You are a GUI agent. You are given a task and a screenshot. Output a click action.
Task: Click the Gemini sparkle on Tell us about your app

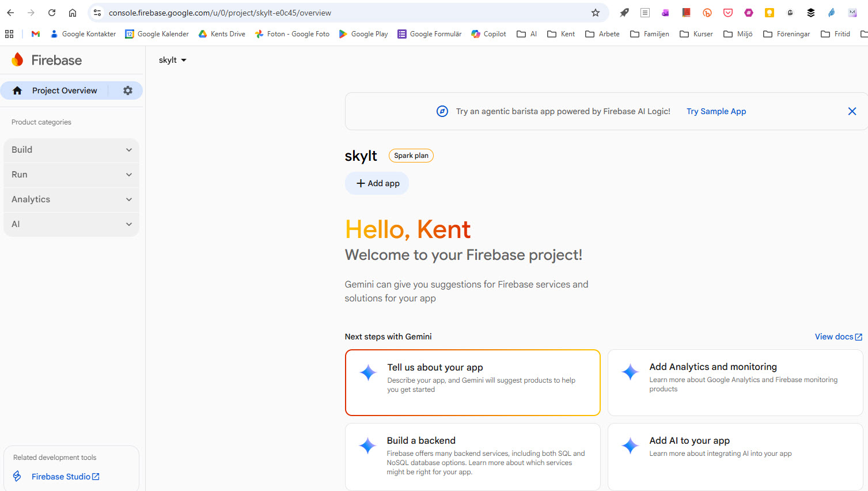[x=368, y=373]
